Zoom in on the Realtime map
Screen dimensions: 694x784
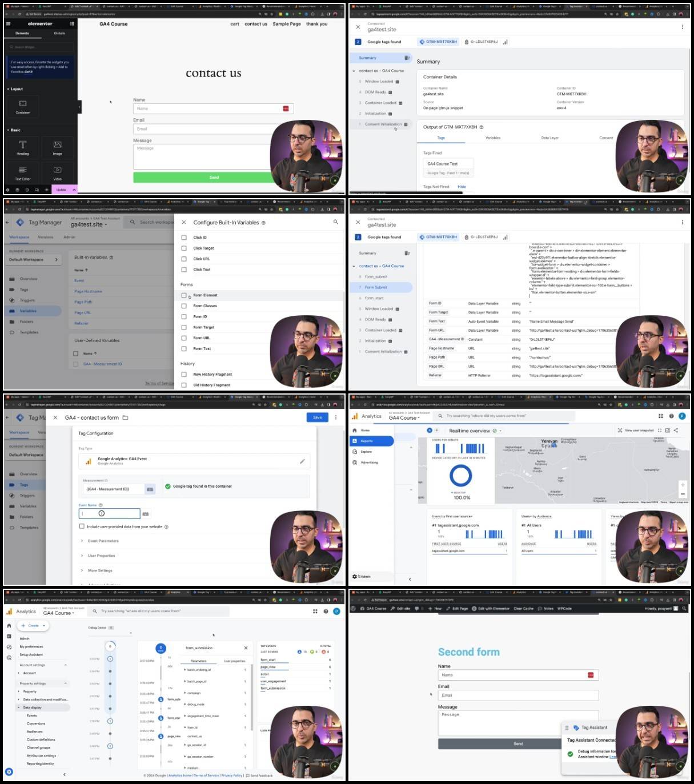click(x=683, y=485)
